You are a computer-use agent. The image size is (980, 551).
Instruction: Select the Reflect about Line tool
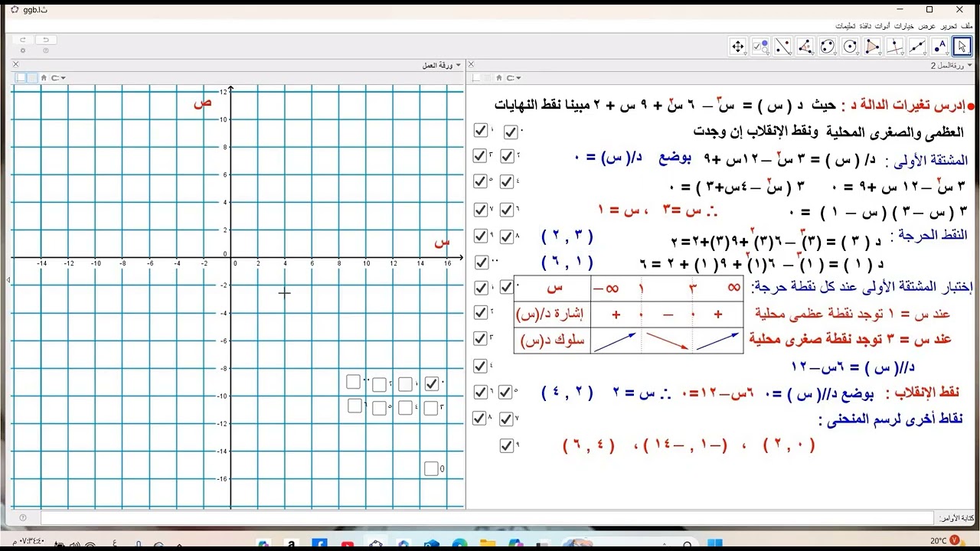tap(782, 47)
